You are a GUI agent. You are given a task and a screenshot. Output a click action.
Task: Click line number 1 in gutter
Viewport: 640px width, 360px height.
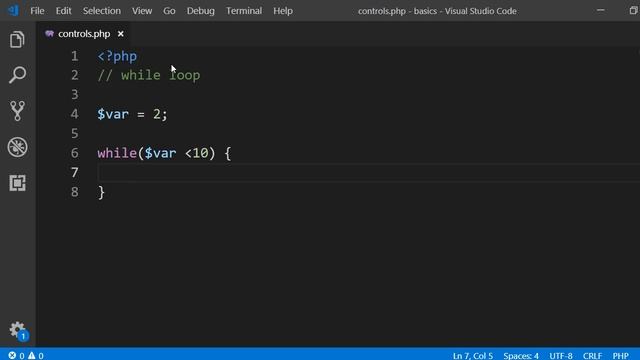(x=74, y=56)
